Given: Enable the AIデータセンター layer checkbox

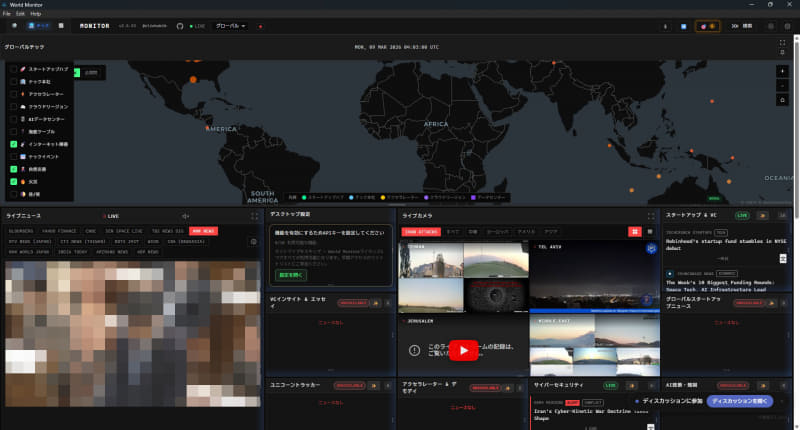Looking at the screenshot, I should click(x=14, y=119).
